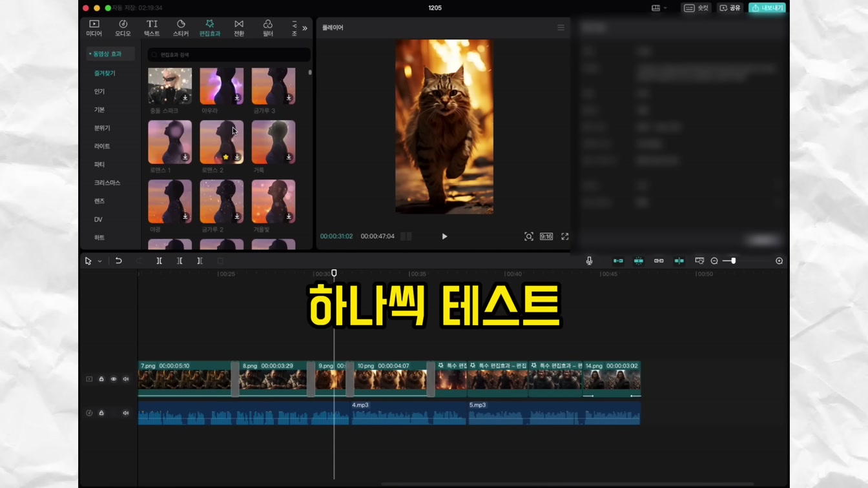The image size is (868, 488).
Task: Download the 야광 effect
Action: (185, 217)
